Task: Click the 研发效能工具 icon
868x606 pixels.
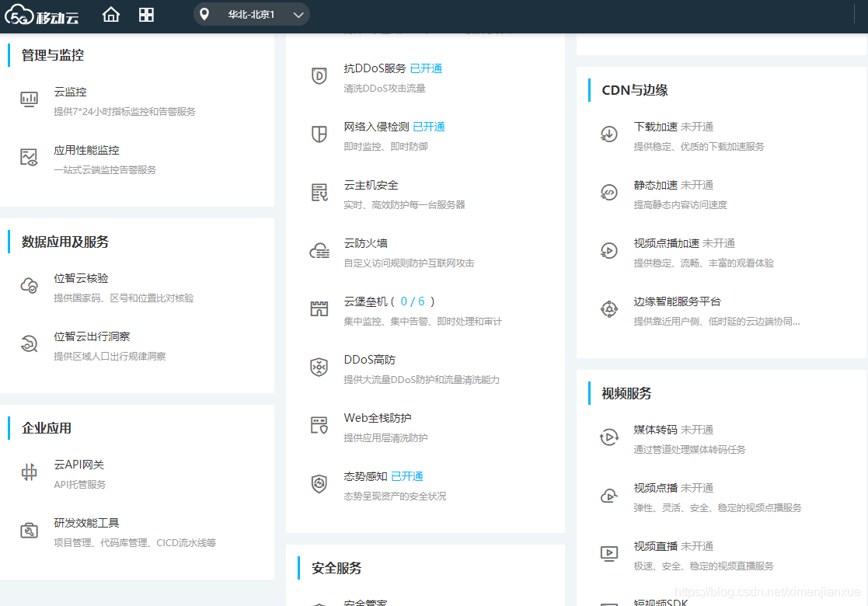Action: 29,530
